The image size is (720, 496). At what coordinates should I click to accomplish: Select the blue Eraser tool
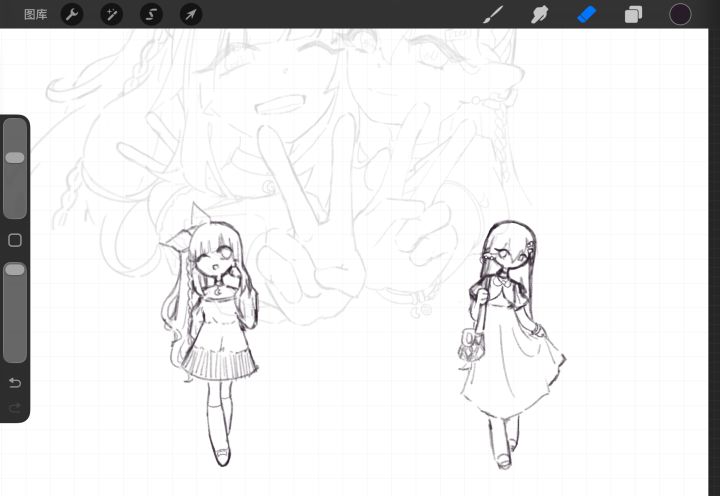[x=587, y=15]
